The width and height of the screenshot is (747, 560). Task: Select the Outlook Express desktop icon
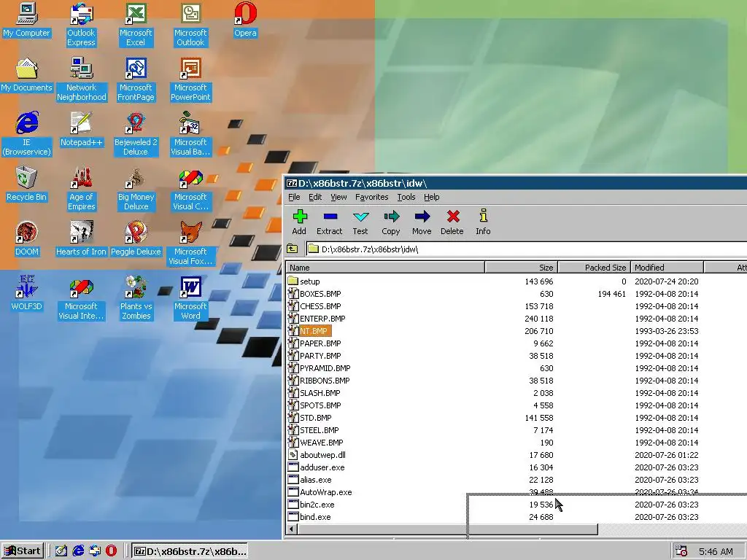[x=82, y=24]
